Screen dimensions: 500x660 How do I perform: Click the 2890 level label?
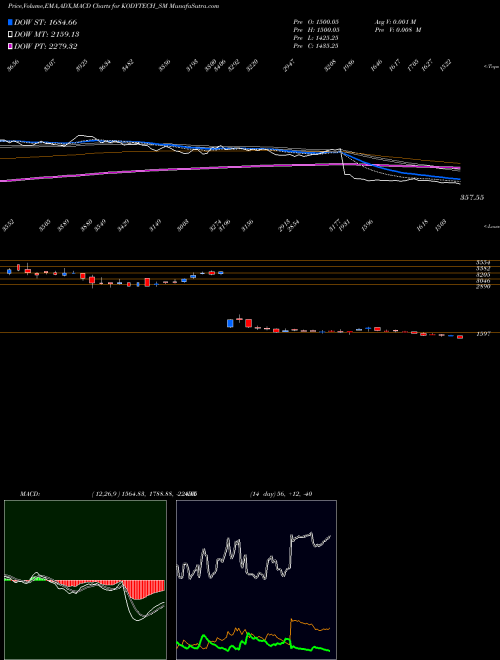[x=483, y=286]
